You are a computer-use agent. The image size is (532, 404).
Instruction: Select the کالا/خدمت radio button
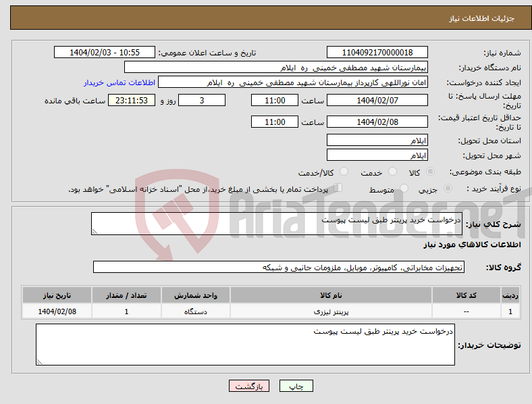[x=344, y=172]
